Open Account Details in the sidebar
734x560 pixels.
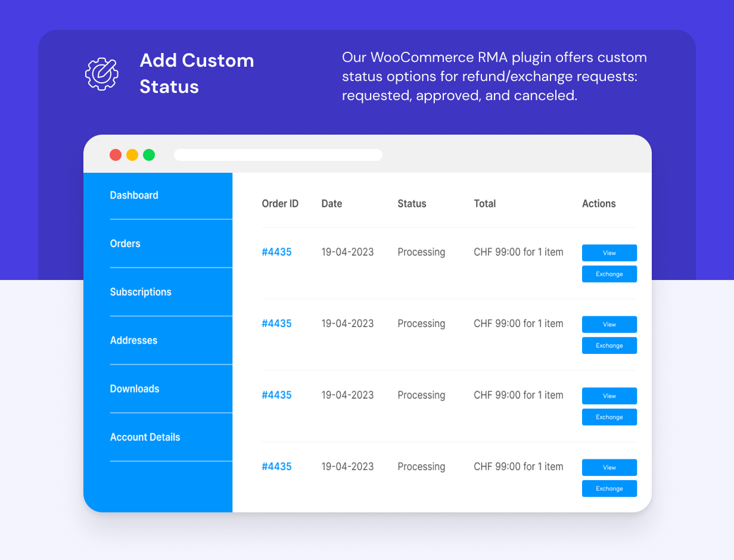[145, 437]
